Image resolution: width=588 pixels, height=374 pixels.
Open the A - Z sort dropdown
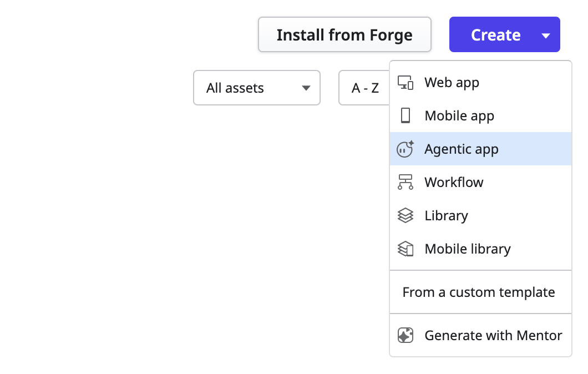(364, 88)
